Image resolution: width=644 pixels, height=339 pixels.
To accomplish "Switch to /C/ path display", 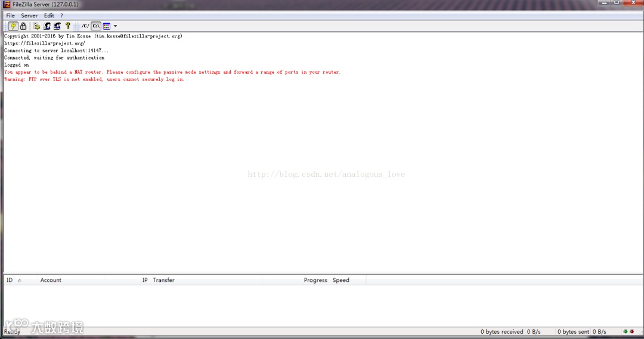I will [85, 26].
